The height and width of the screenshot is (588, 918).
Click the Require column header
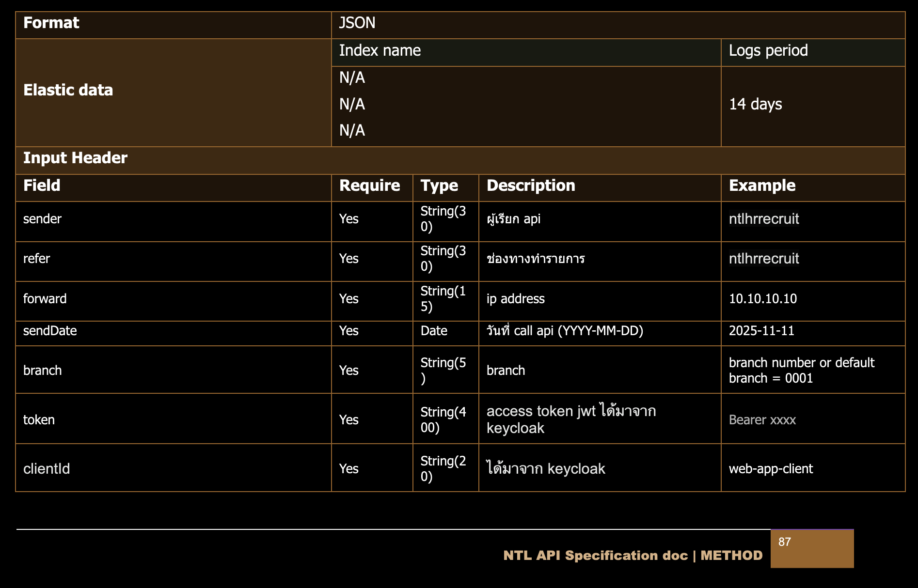[x=369, y=186]
